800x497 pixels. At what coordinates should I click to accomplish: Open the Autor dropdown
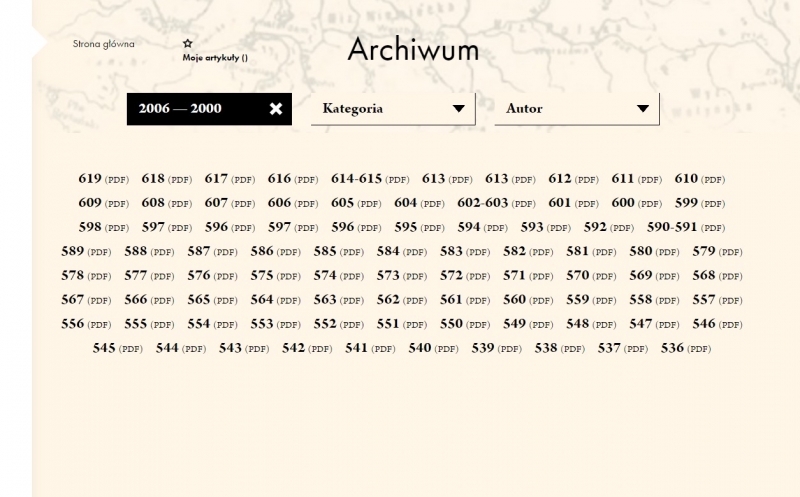click(576, 109)
